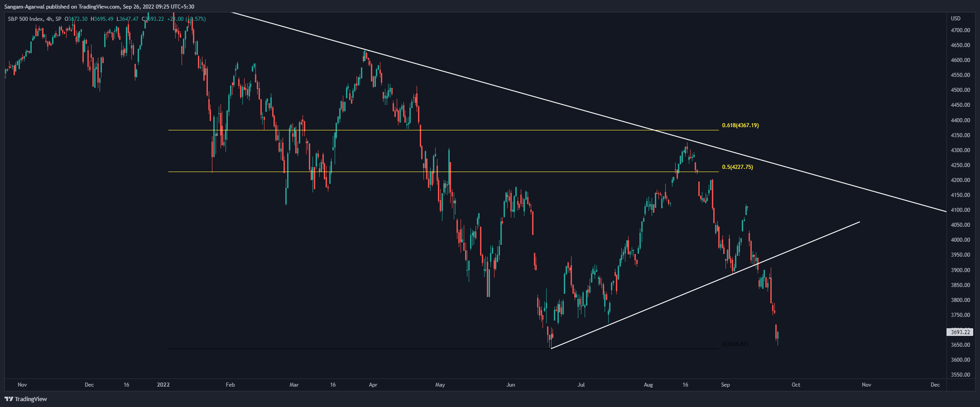The width and height of the screenshot is (980, 407).
Task: Click the Apr label on time axis
Action: (x=373, y=385)
